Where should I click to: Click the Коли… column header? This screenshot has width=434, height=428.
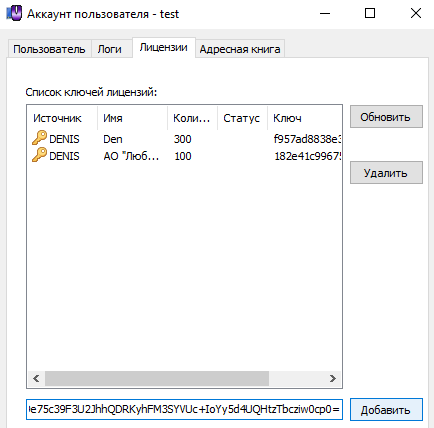(x=193, y=118)
